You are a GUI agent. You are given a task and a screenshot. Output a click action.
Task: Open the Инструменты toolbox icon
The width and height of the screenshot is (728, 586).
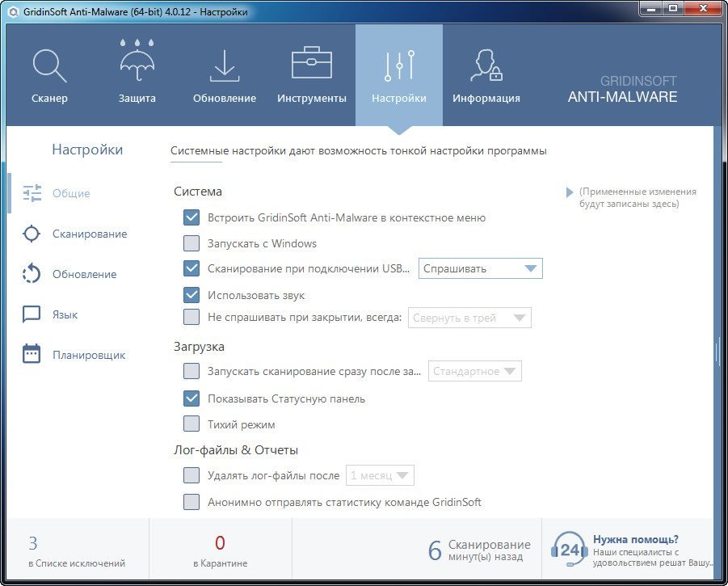312,62
